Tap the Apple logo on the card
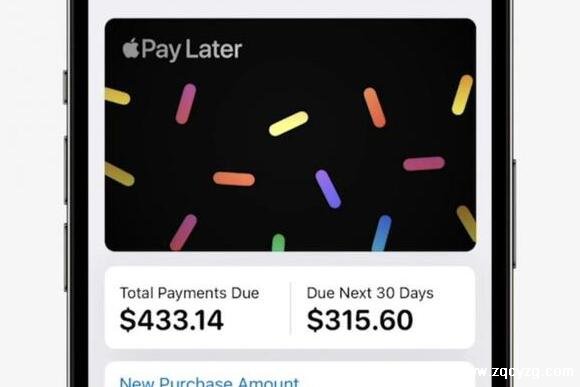Image resolution: width=580 pixels, height=387 pixels. tap(131, 48)
